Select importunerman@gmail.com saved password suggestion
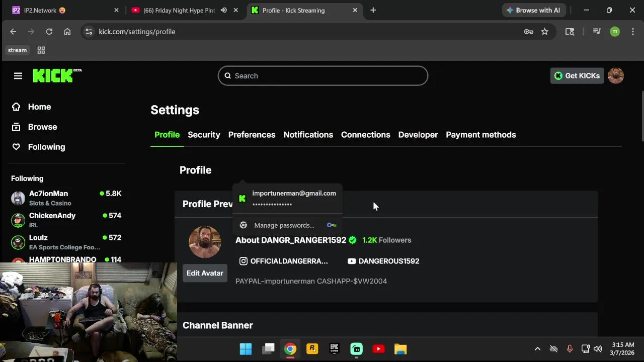Viewport: 644px width, 362px height. click(x=287, y=198)
